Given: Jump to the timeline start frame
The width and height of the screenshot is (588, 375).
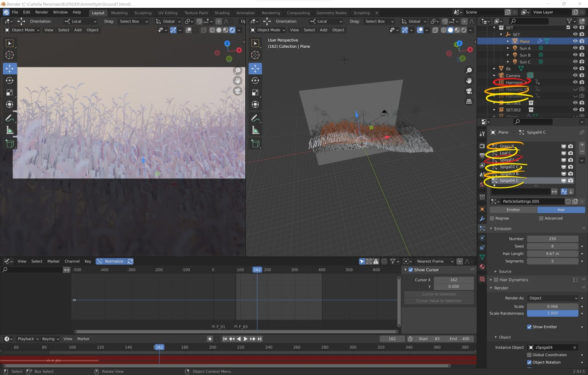Looking at the screenshot, I should click(x=225, y=339).
